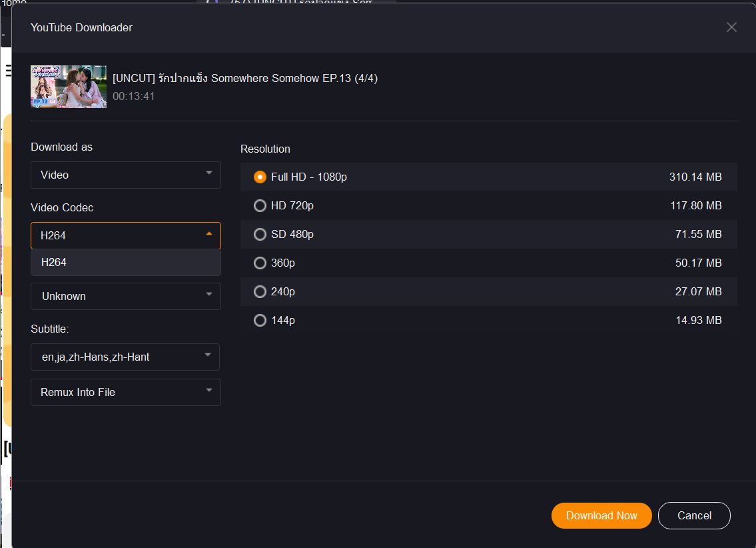The width and height of the screenshot is (756, 548).
Task: Click the Download as arrow icon
Action: 209,174
